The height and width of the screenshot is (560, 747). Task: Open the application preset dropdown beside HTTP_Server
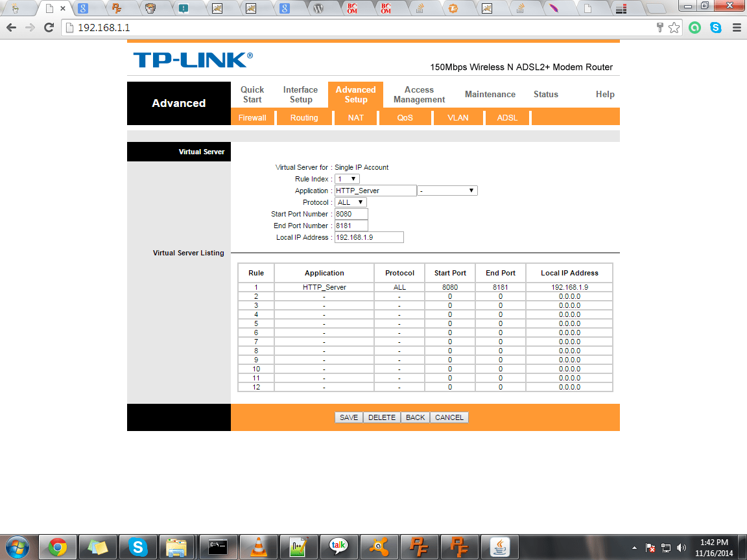448,190
